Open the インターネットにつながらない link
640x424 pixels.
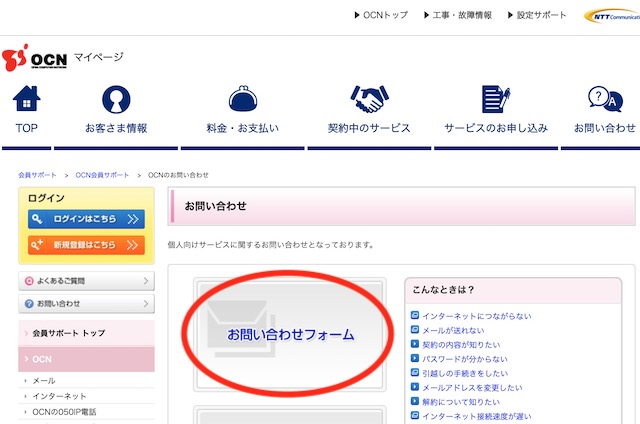click(x=477, y=316)
